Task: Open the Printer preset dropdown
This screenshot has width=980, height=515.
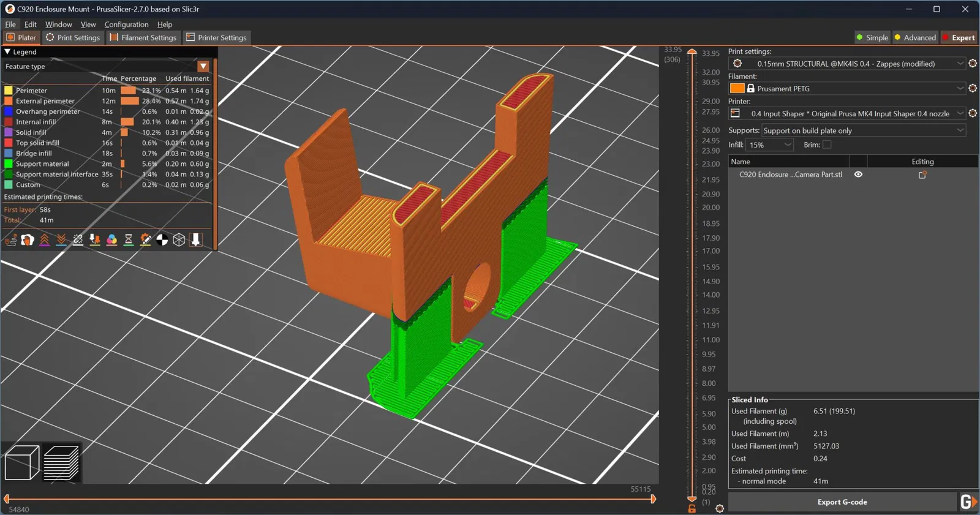Action: tap(847, 113)
